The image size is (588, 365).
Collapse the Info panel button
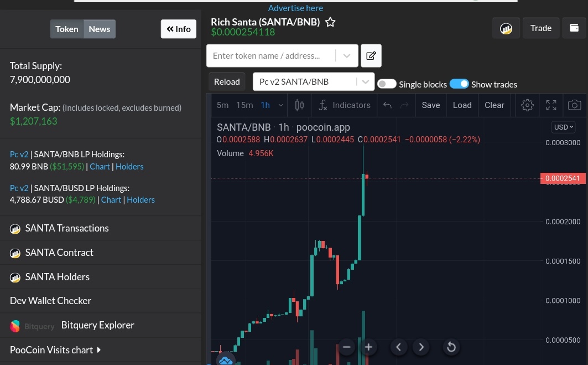[179, 29]
